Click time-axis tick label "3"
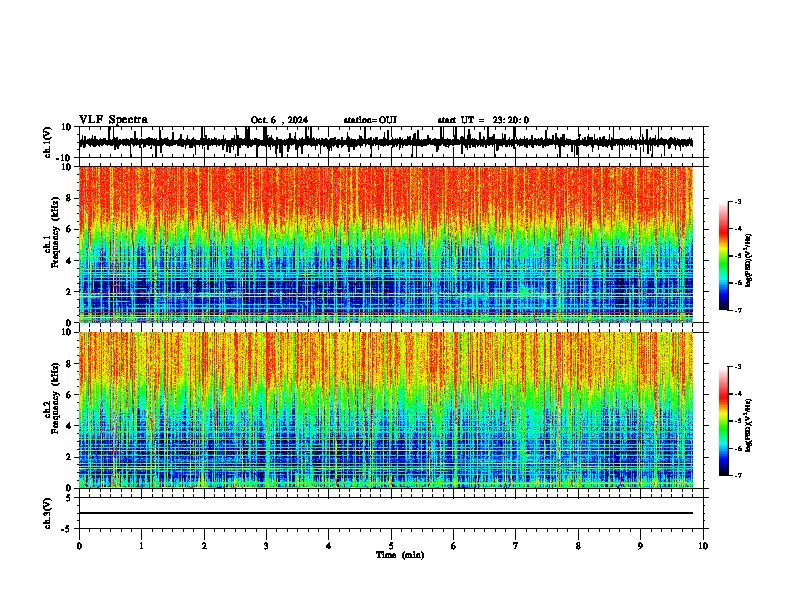 (x=266, y=546)
